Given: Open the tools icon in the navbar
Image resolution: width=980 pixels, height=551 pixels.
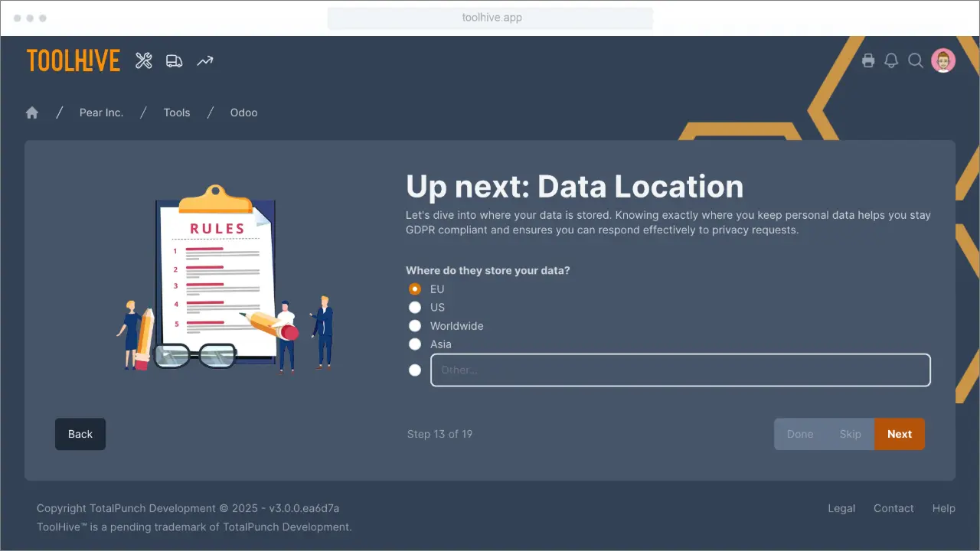Looking at the screenshot, I should point(143,60).
